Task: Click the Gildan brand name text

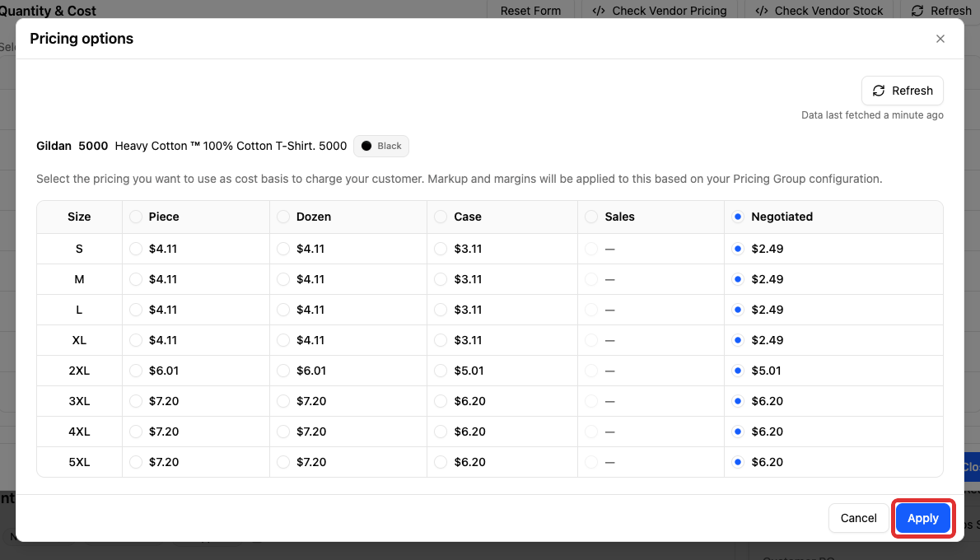Action: [x=54, y=146]
